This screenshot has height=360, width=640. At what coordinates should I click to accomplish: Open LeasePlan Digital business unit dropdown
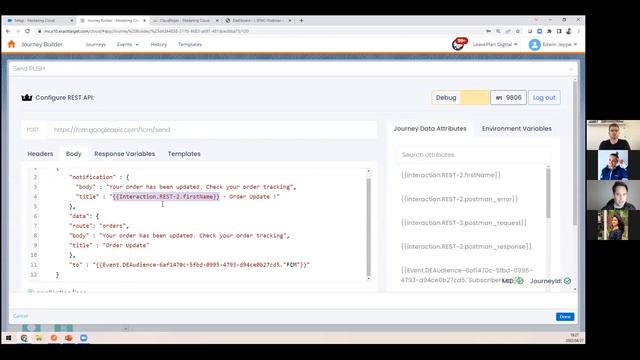pos(495,44)
